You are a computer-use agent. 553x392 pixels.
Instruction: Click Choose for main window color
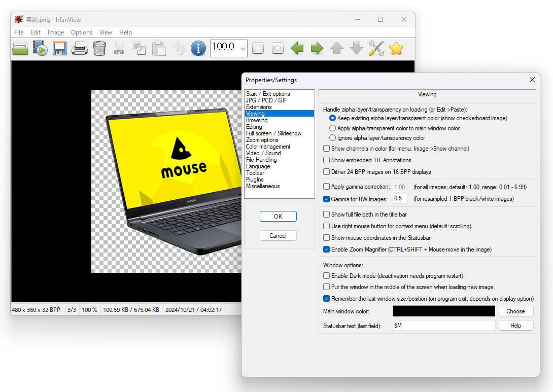pos(515,311)
